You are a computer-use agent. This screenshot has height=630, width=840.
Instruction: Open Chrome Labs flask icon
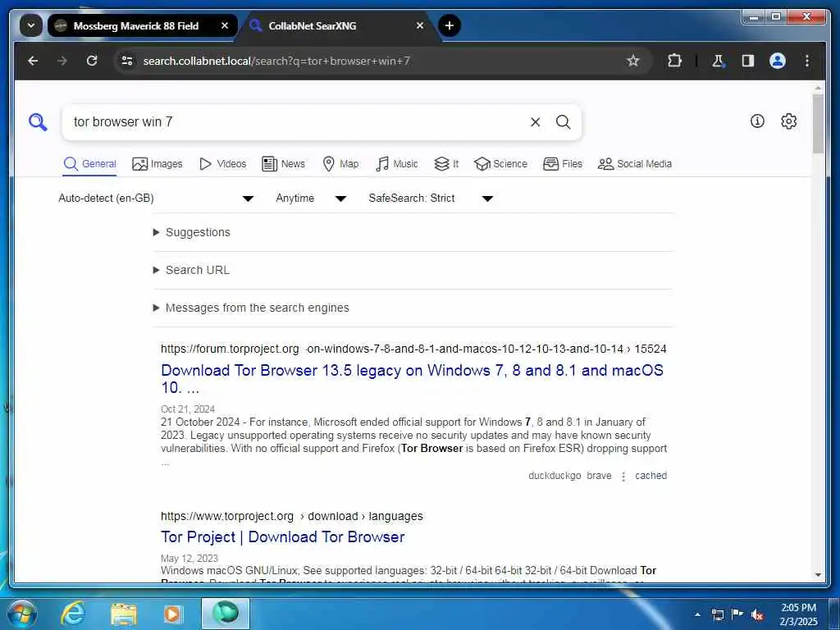click(x=718, y=61)
